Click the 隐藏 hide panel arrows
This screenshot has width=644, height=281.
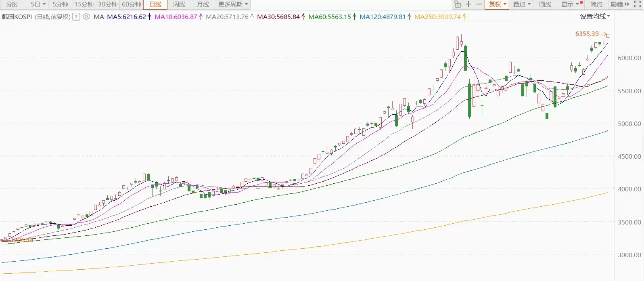620,4
